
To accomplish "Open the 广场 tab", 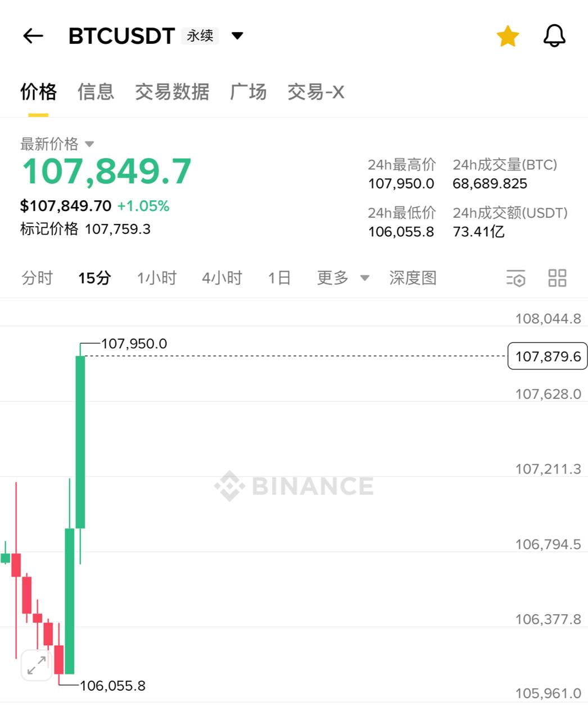I will [x=248, y=92].
